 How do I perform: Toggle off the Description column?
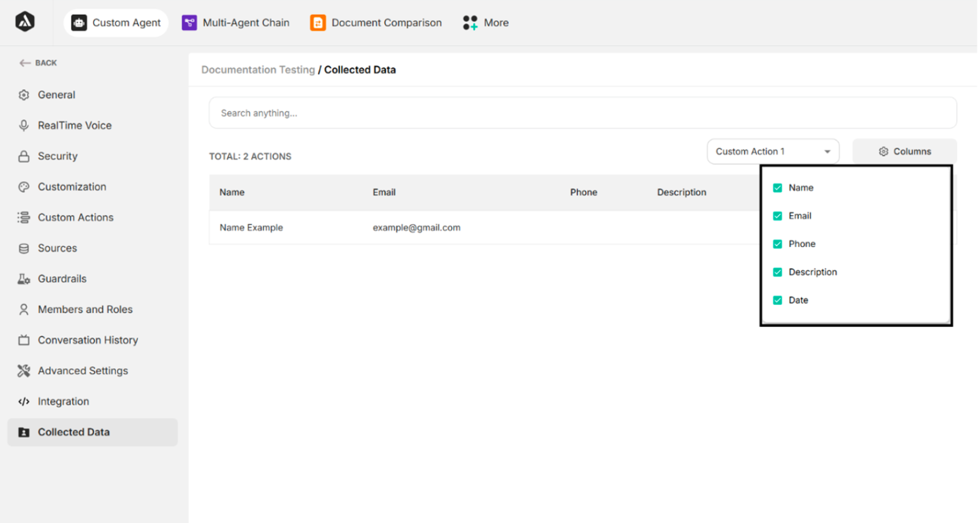[778, 272]
